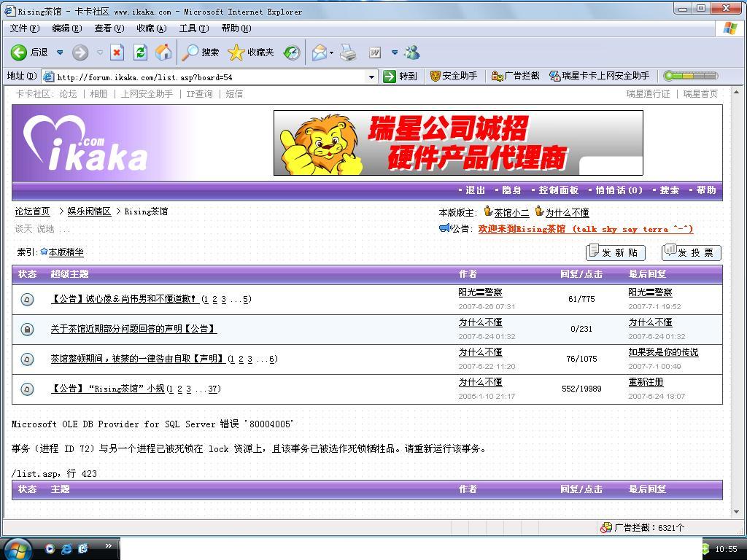
Task: Click the 发新贴 button
Action: click(615, 252)
